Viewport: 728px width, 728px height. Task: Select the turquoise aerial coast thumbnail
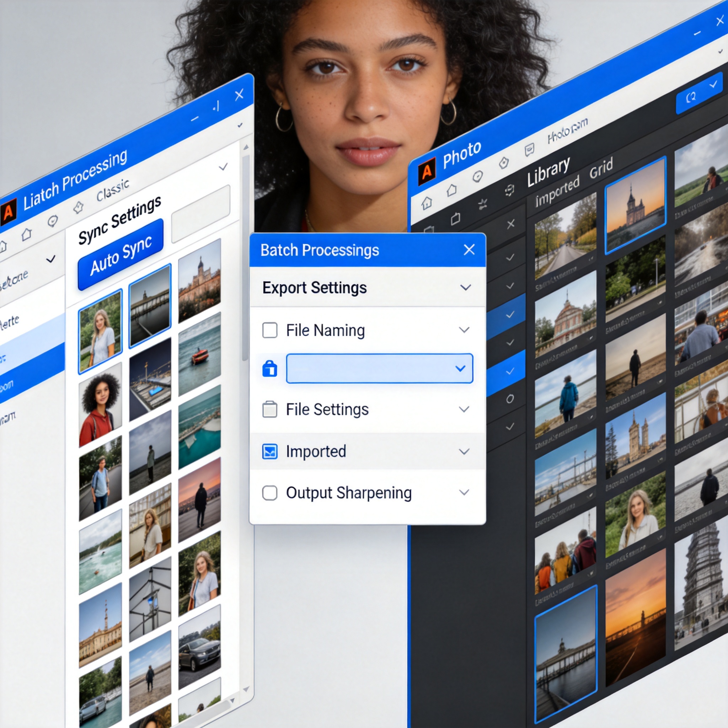pyautogui.click(x=199, y=427)
